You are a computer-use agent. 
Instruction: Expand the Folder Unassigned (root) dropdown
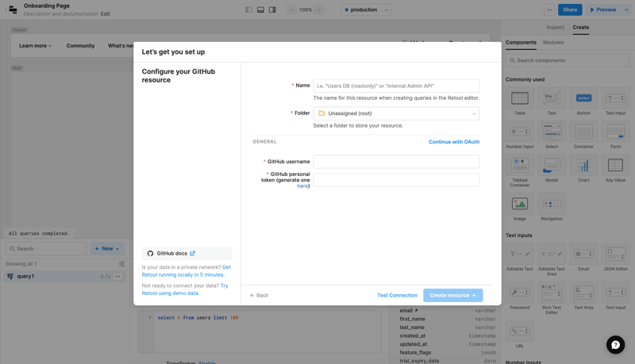click(x=396, y=113)
